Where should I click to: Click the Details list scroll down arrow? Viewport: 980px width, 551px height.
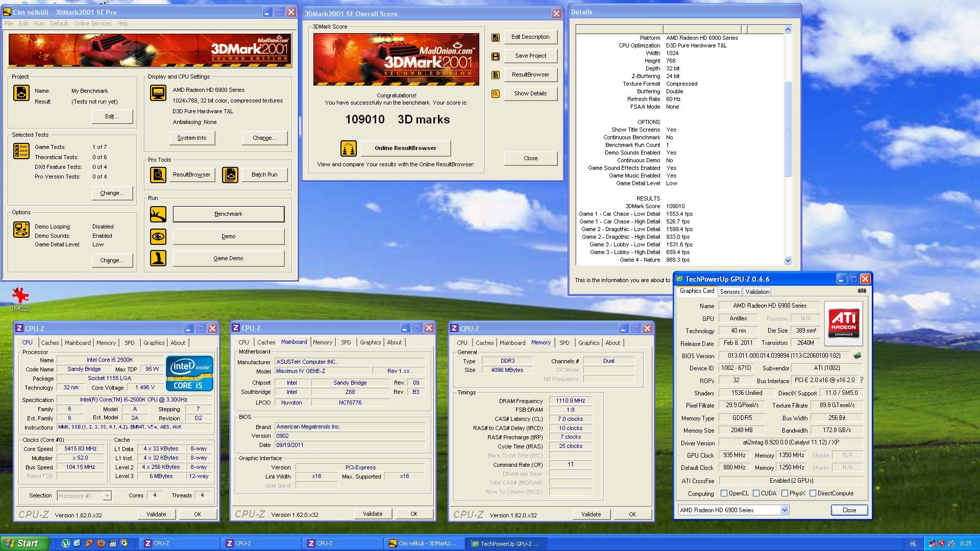pyautogui.click(x=788, y=260)
